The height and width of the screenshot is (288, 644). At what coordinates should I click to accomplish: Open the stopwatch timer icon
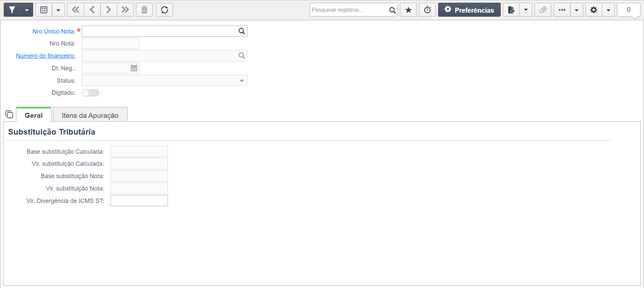(427, 10)
